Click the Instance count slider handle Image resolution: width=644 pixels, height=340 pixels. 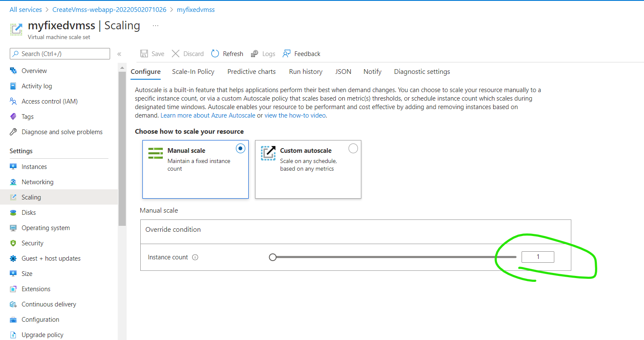273,257
